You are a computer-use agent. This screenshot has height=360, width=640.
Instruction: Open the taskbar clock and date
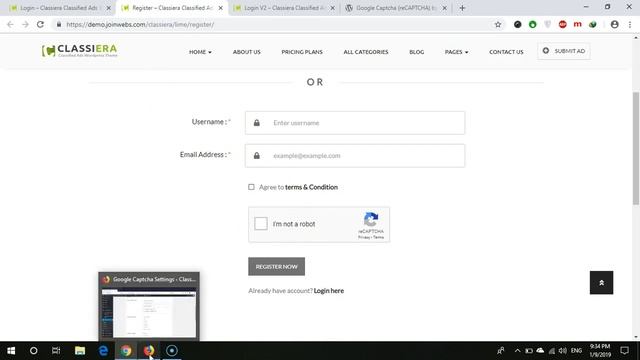coord(600,351)
